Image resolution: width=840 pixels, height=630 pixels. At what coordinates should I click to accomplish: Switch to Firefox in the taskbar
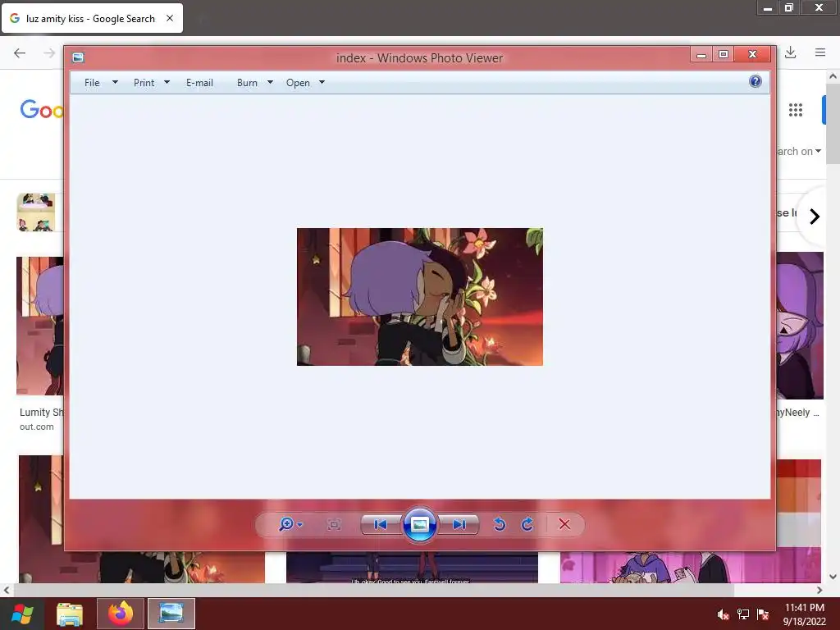[121, 614]
